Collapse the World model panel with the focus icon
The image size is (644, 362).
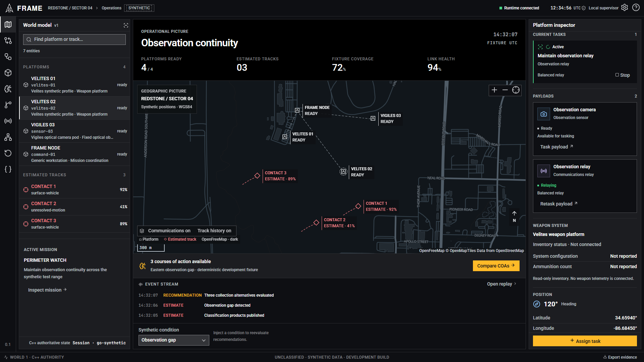point(126,25)
